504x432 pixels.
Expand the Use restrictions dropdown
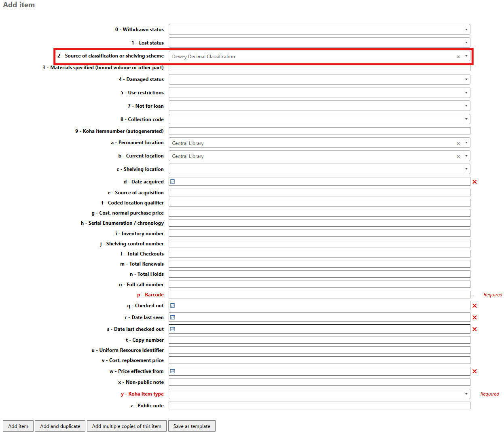tap(466, 93)
